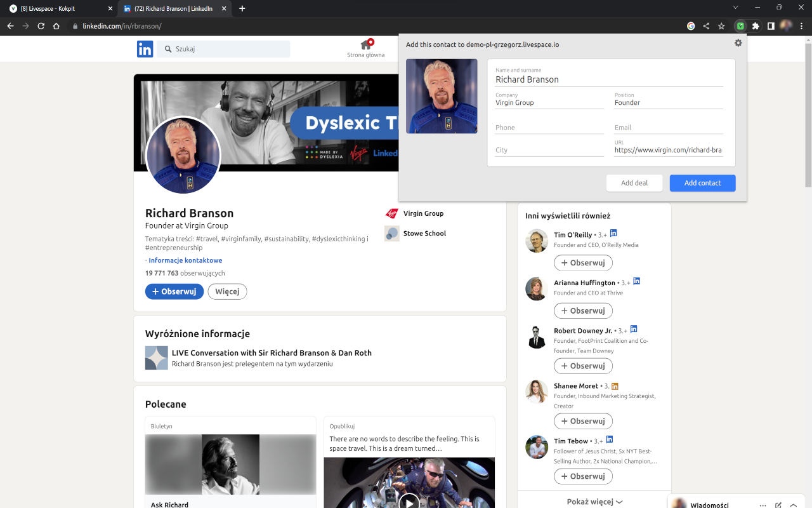Open Ask Richard newsletter thumbnail
812x508 pixels.
tap(230, 464)
